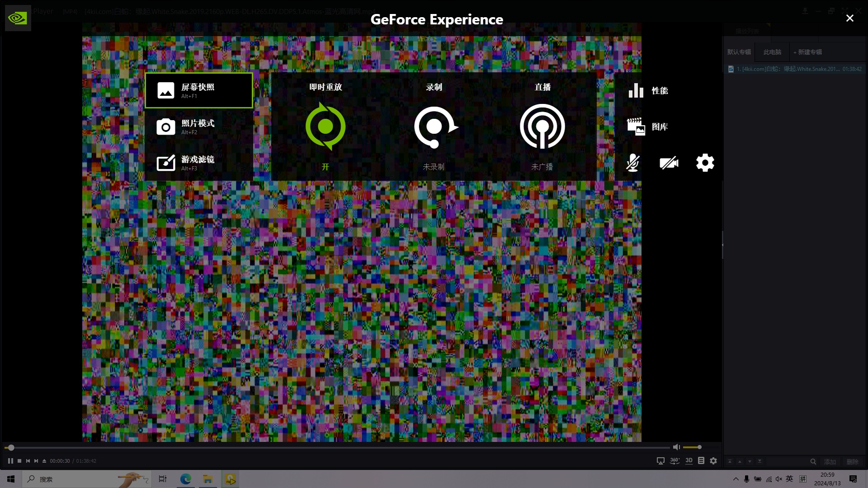Screen dimensions: 868x488
Task: Expand the system tray hidden icons
Action: [x=736, y=479]
